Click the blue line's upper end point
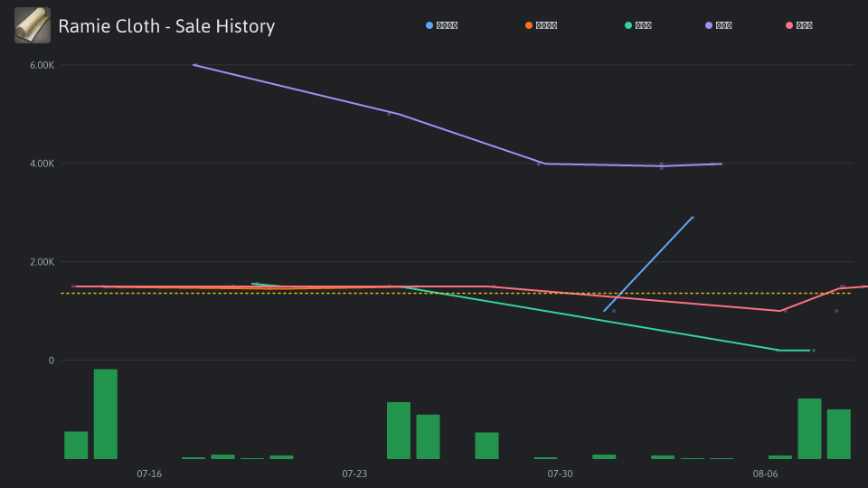This screenshot has height=488, width=868. (693, 218)
